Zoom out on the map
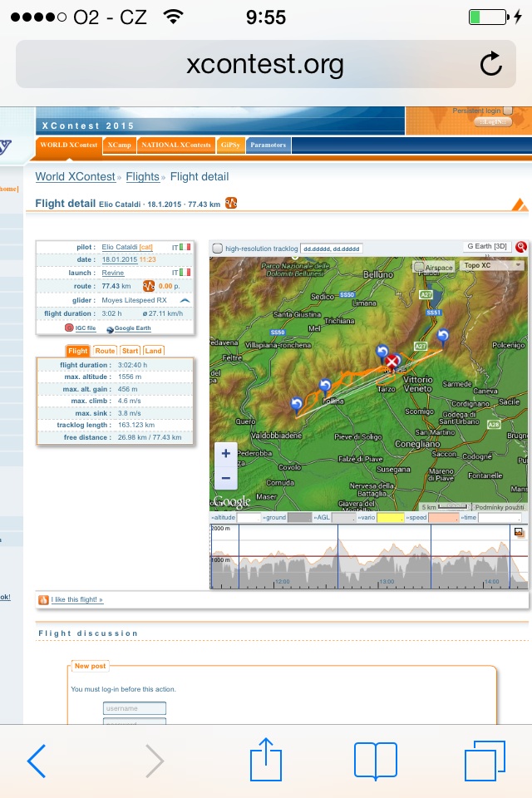 click(x=226, y=479)
